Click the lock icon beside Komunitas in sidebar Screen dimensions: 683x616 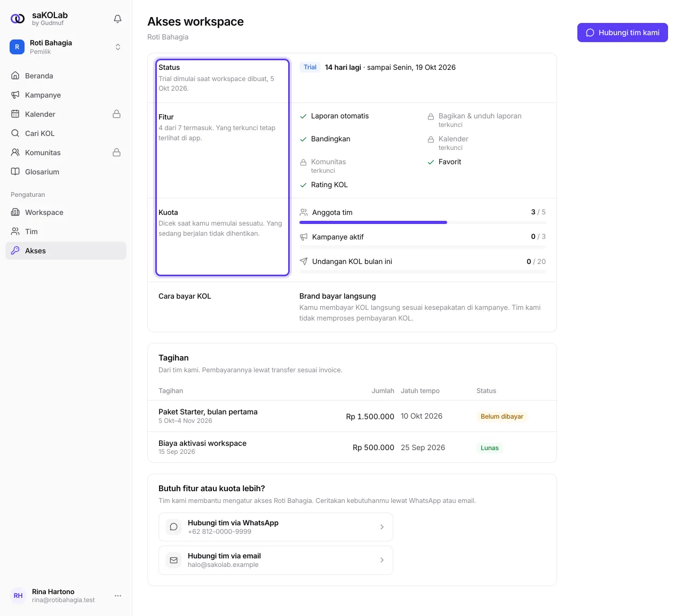click(x=116, y=153)
